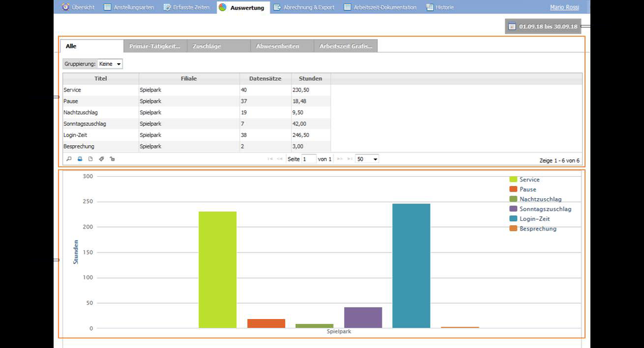Switch to Primär-Tätigkeit sub-tab
This screenshot has height=348, width=644.
click(x=155, y=46)
